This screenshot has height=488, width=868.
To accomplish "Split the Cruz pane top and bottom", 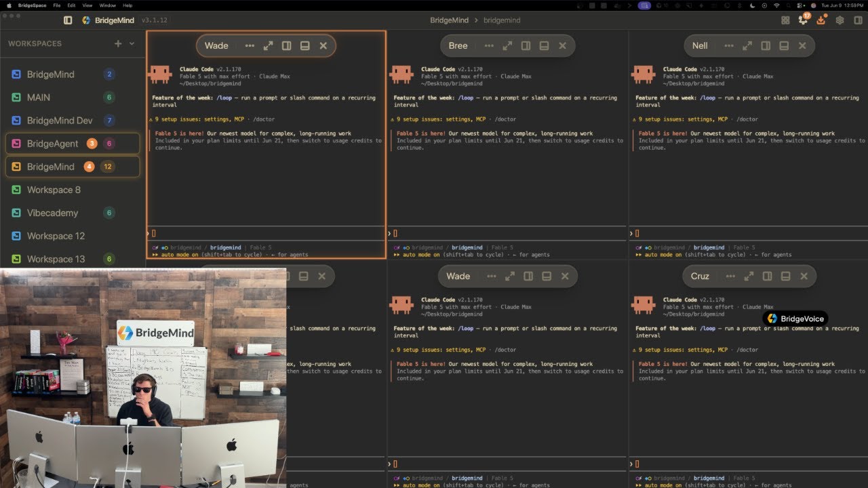I will pos(785,276).
